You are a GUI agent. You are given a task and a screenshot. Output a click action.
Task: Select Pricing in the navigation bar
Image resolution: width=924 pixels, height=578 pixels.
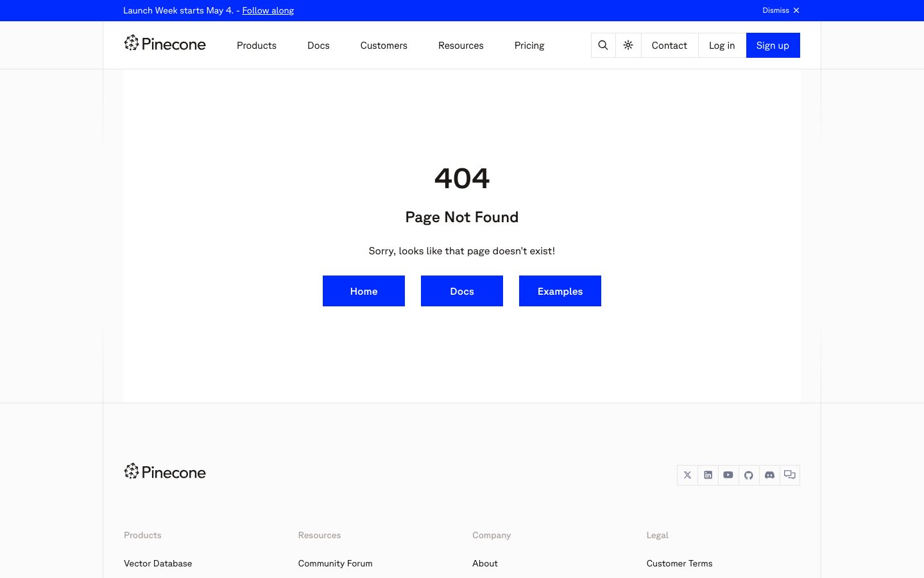pos(529,46)
